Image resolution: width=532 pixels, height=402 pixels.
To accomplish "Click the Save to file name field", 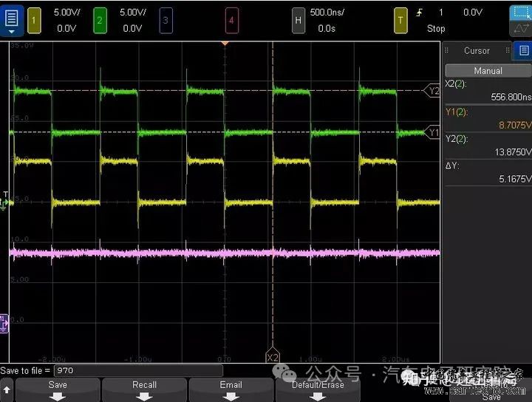I will pos(138,370).
